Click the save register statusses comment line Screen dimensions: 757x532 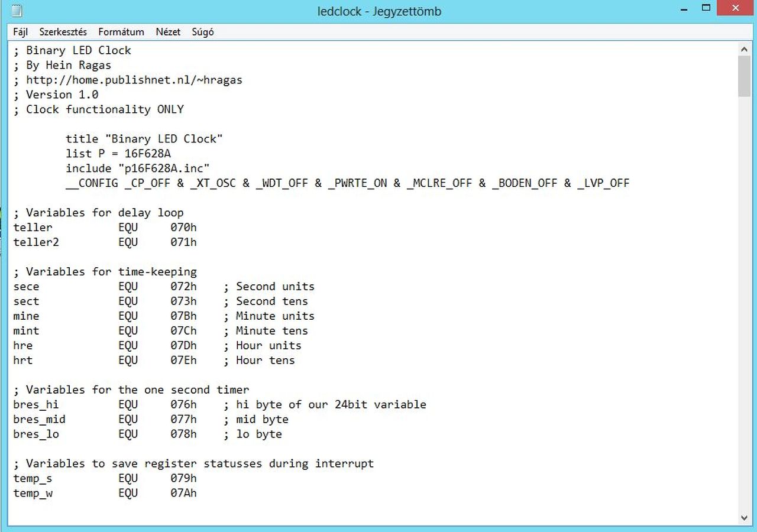pyautogui.click(x=193, y=464)
